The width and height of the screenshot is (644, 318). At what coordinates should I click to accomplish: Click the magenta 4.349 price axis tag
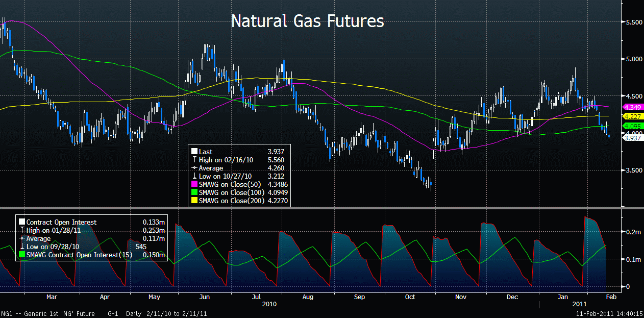632,108
